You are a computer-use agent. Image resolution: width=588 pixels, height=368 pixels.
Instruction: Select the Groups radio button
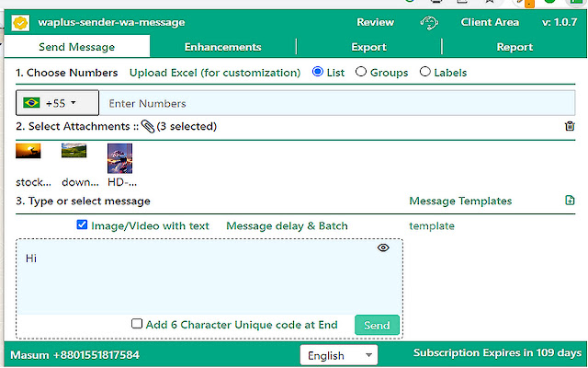pos(361,72)
